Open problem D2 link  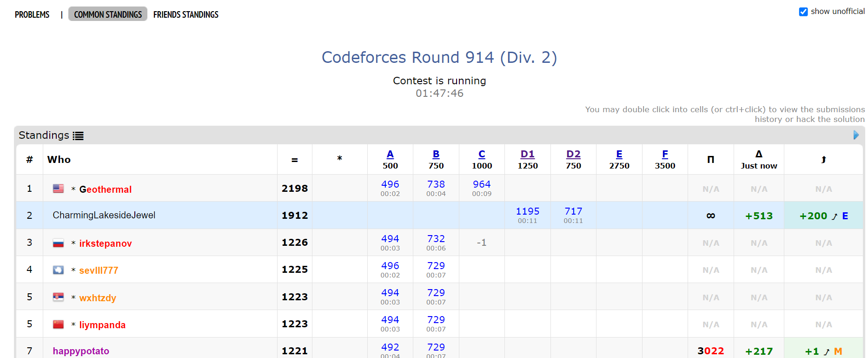tap(573, 154)
